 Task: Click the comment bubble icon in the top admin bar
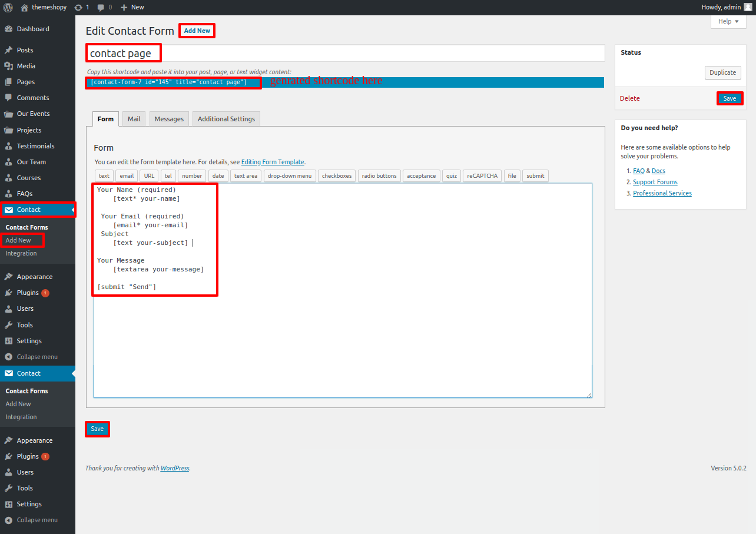point(101,7)
